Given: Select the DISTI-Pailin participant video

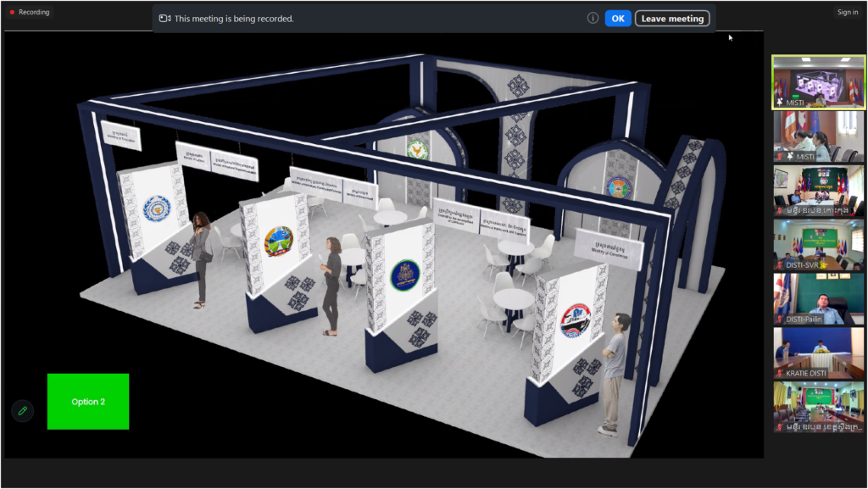Looking at the screenshot, I should 818,298.
